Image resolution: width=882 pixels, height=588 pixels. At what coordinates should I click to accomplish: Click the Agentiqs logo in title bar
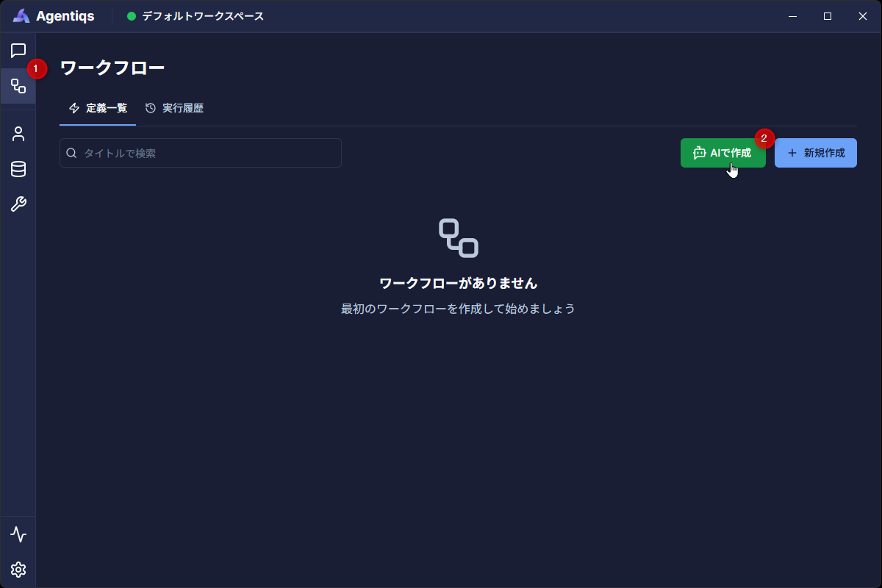point(22,16)
